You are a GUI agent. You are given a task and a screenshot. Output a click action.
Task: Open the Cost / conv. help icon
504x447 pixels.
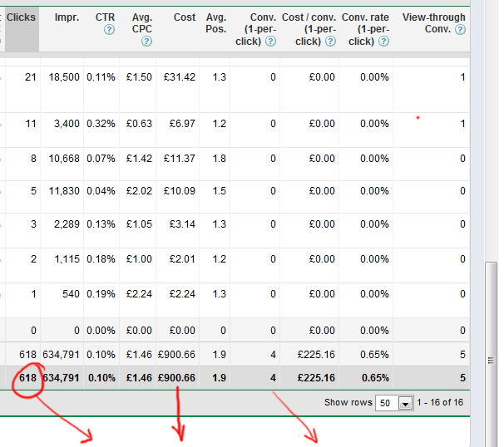(x=330, y=41)
